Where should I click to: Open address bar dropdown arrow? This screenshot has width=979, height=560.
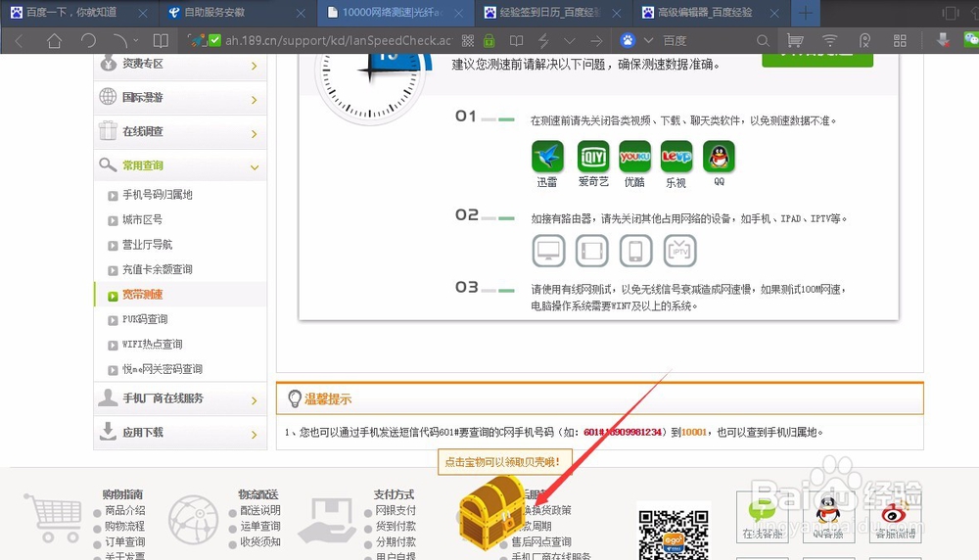click(570, 41)
